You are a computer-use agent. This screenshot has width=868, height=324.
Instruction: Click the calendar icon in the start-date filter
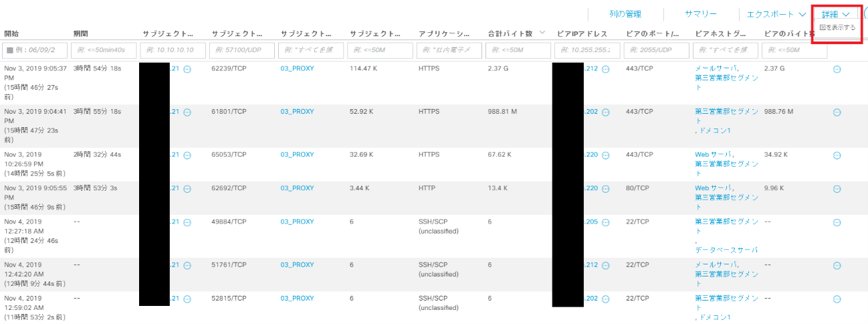[10, 50]
